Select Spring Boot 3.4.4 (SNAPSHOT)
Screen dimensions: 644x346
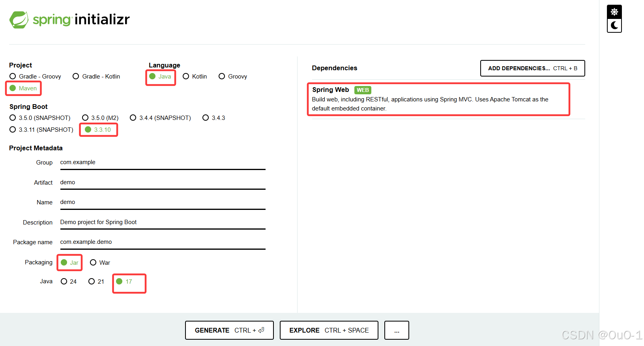(160, 118)
